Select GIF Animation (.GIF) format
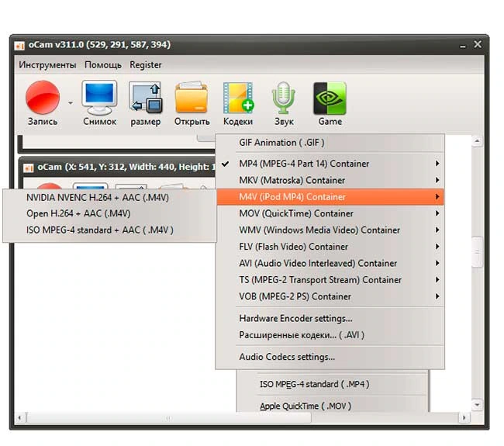The height and width of the screenshot is (446, 504). (x=330, y=143)
